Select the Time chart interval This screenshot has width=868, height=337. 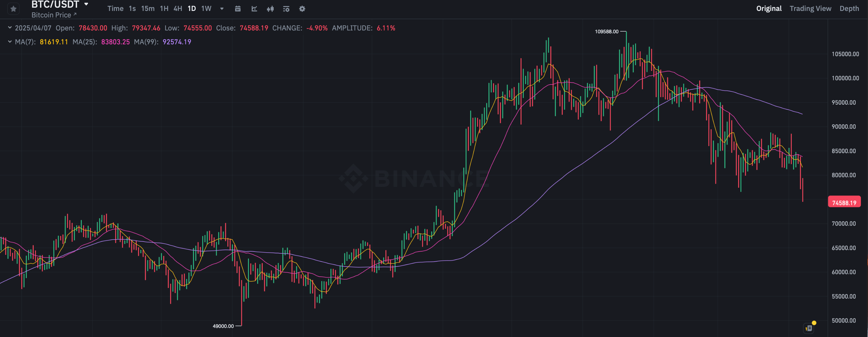pyautogui.click(x=115, y=9)
